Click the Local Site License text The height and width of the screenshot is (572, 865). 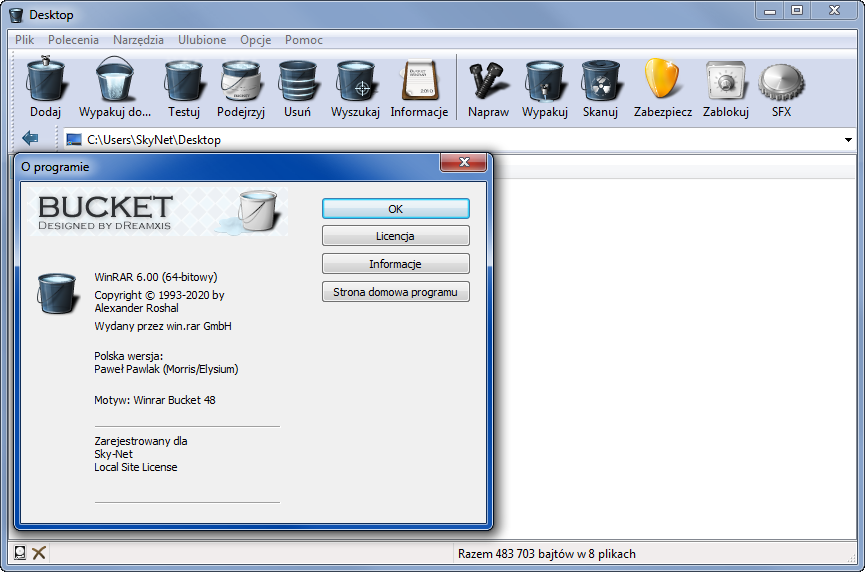coord(136,467)
